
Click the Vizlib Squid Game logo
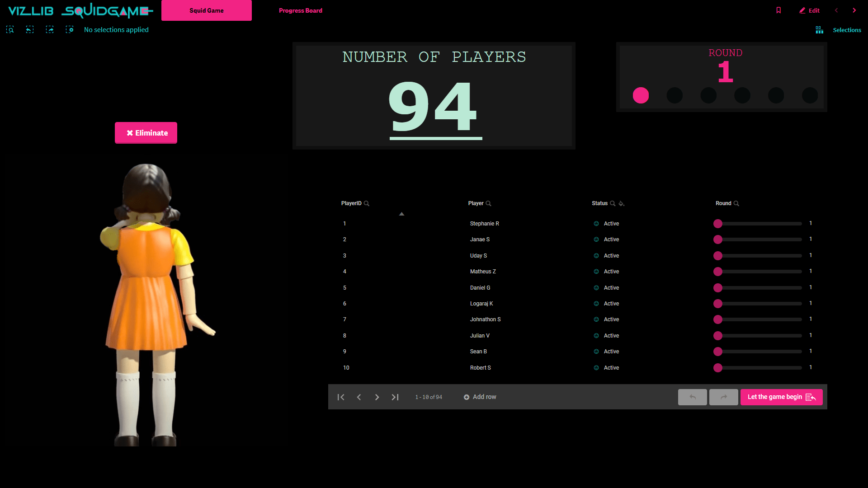(80, 10)
